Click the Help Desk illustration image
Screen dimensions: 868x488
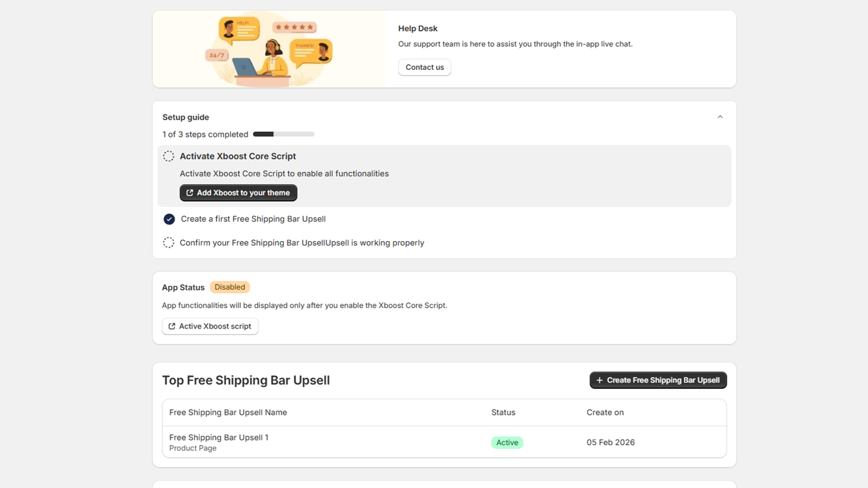[x=269, y=49]
